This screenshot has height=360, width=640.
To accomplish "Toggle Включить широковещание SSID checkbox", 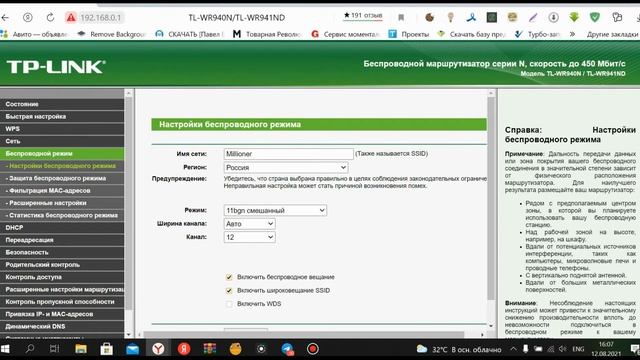I will pyautogui.click(x=229, y=291).
